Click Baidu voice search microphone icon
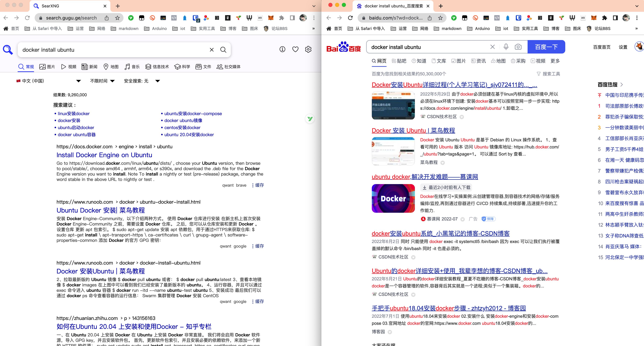Image resolution: width=644 pixels, height=346 pixels. [506, 47]
